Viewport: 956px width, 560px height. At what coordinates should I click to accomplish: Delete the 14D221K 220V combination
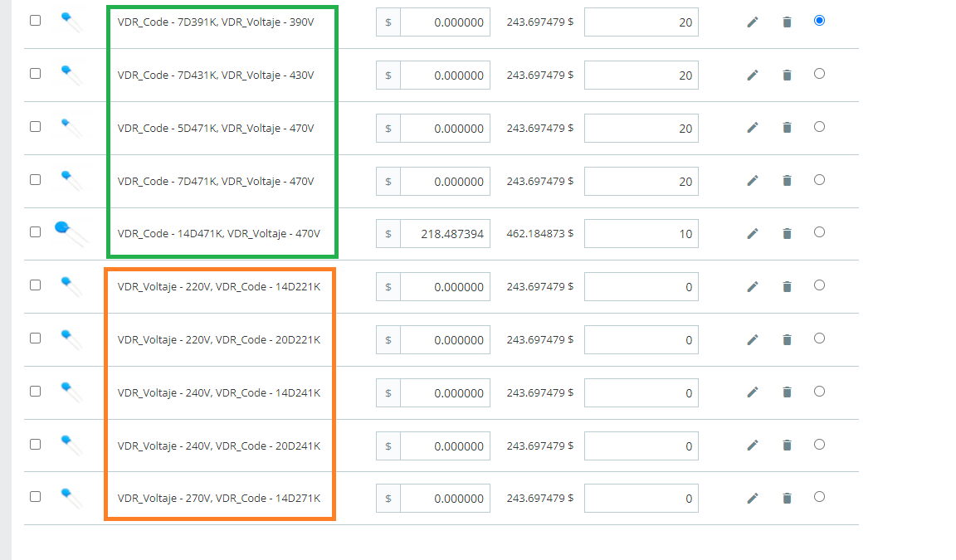[x=787, y=286]
